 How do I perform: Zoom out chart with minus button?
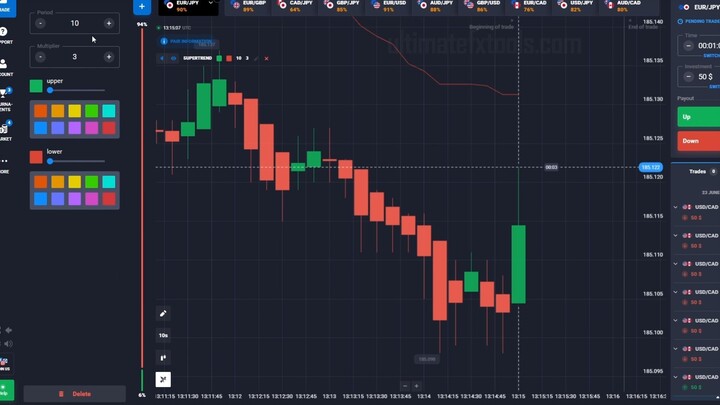coord(405,386)
